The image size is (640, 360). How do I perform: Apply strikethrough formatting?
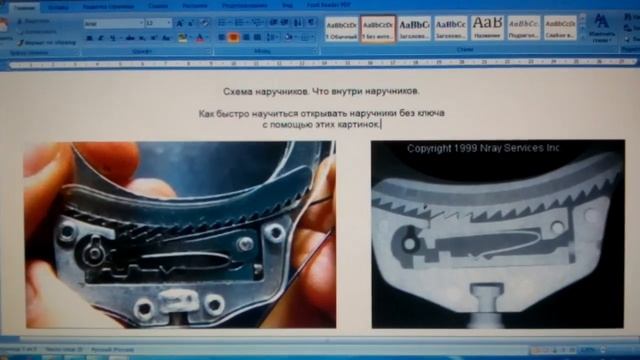(x=130, y=38)
